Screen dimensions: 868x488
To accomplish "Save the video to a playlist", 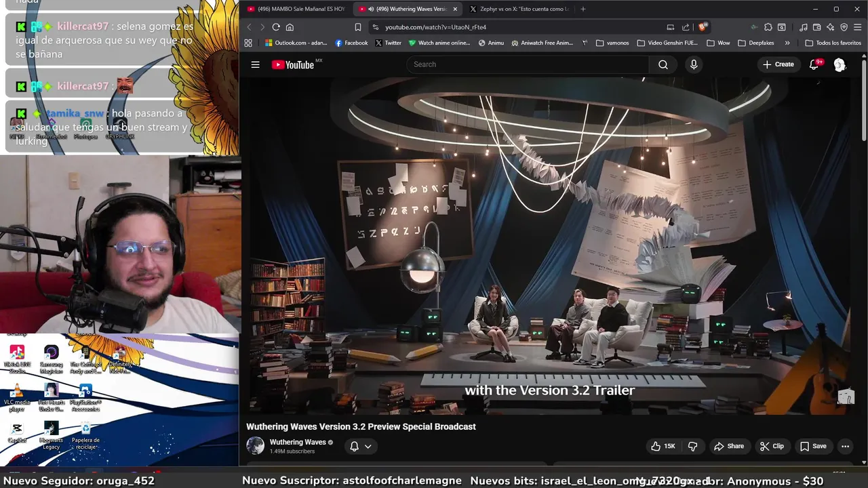I will [813, 446].
